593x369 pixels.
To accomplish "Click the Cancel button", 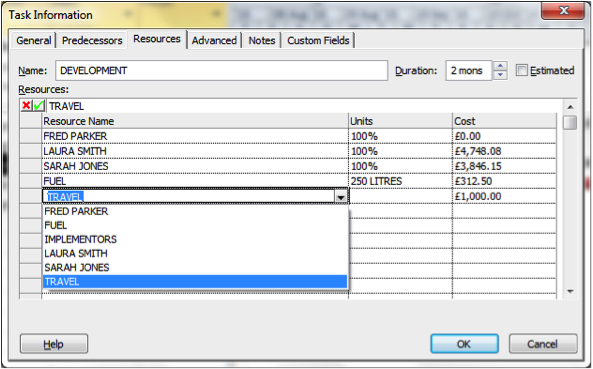I will [x=543, y=344].
